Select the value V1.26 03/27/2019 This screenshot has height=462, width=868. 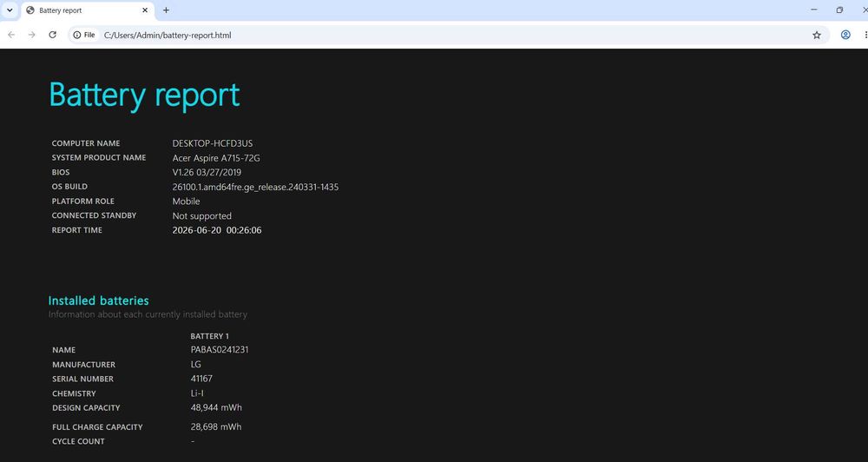pyautogui.click(x=207, y=172)
